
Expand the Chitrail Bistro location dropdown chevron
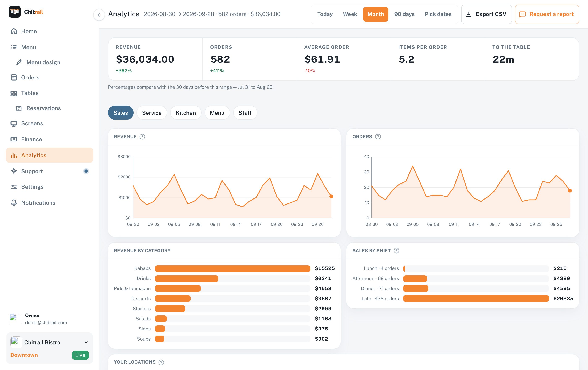pos(86,342)
